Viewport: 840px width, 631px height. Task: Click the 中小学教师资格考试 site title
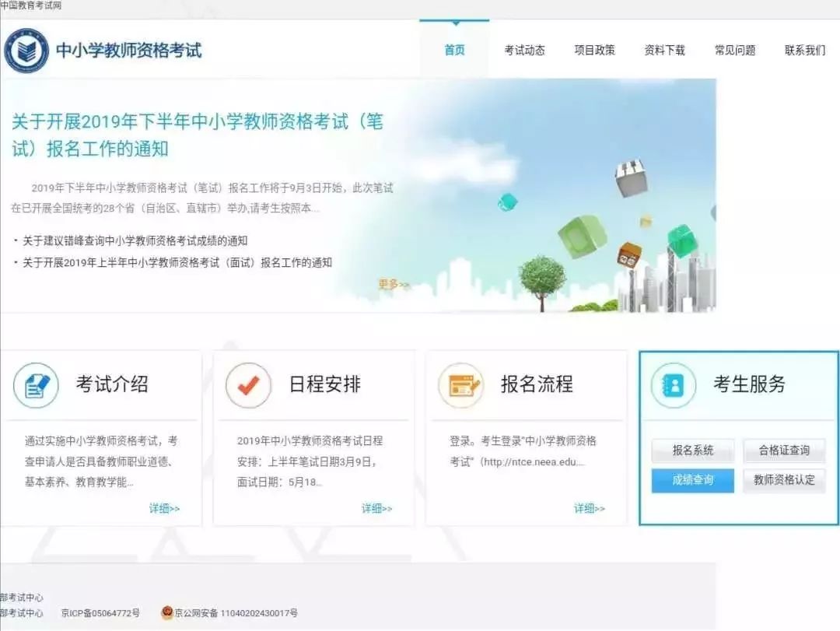tap(129, 51)
